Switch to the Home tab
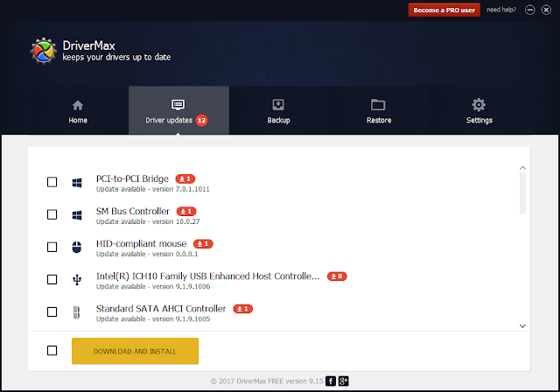 point(78,110)
